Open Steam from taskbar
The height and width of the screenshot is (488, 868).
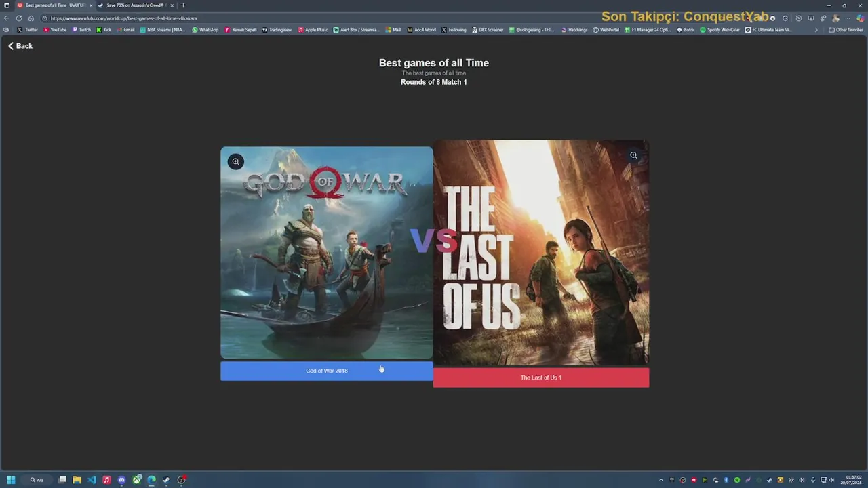pyautogui.click(x=166, y=480)
